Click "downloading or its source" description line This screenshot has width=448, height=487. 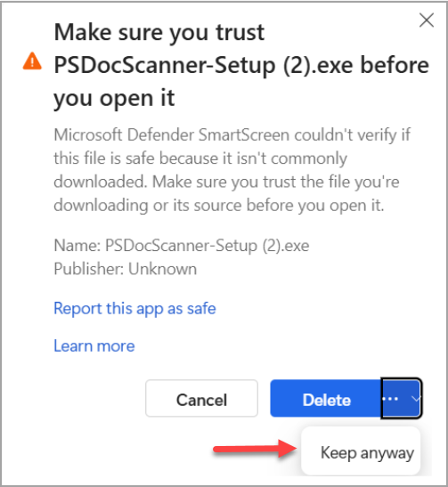click(219, 206)
